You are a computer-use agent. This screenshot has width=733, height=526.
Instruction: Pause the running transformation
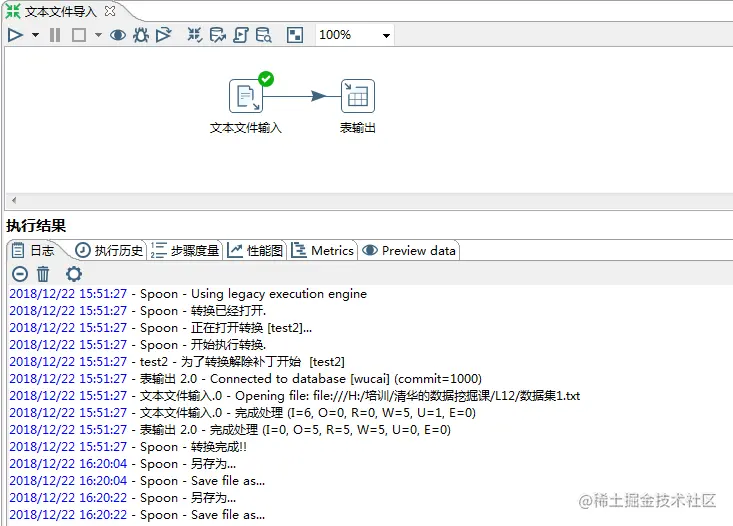55,35
